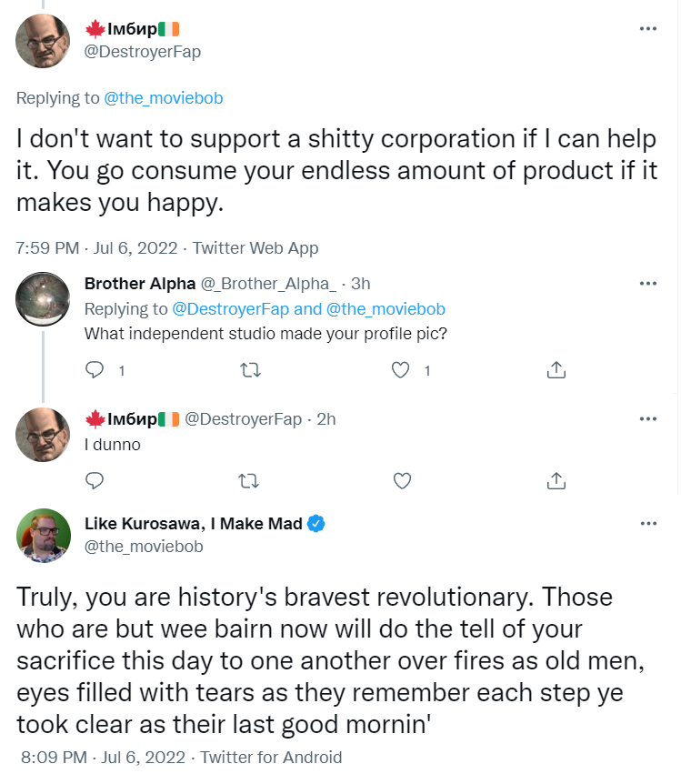View Brother Alpha's profile avatar
The image size is (681, 784).
(44, 298)
